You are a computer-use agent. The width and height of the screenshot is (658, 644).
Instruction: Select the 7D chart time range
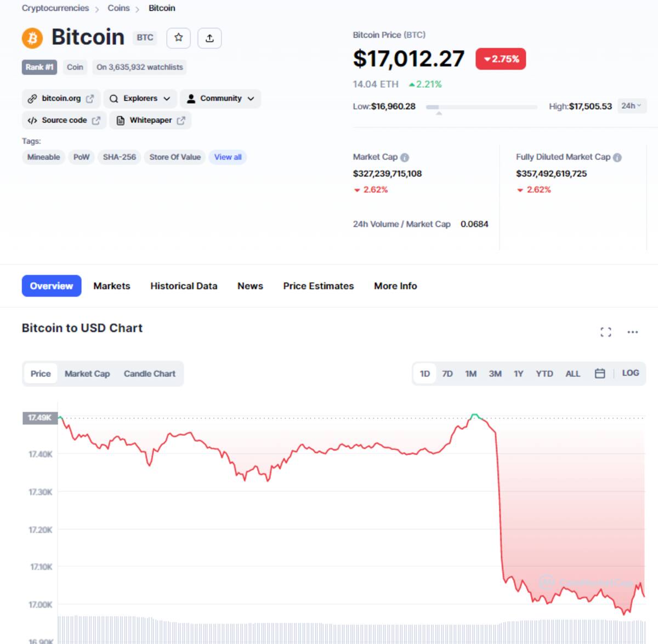tap(447, 374)
